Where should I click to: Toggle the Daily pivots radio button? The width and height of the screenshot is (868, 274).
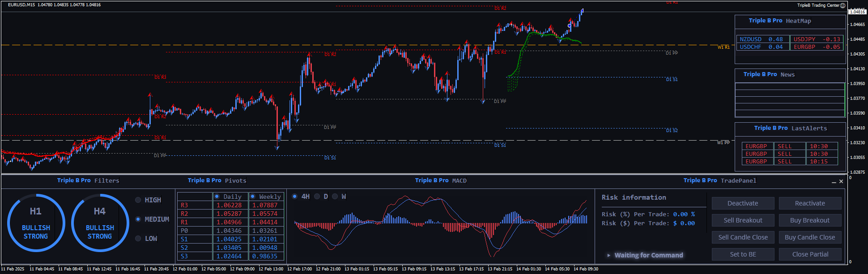[217, 197]
